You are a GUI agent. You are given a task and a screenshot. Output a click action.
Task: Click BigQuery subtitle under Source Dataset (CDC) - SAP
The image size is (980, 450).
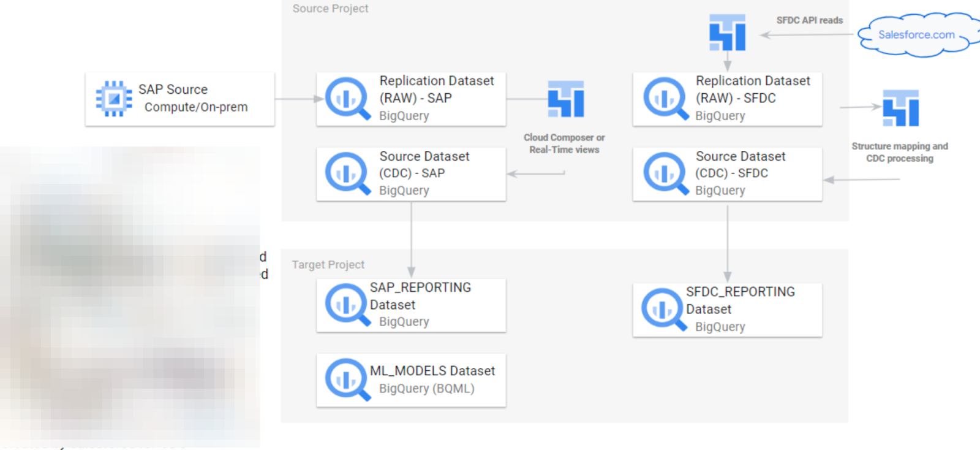tap(404, 191)
